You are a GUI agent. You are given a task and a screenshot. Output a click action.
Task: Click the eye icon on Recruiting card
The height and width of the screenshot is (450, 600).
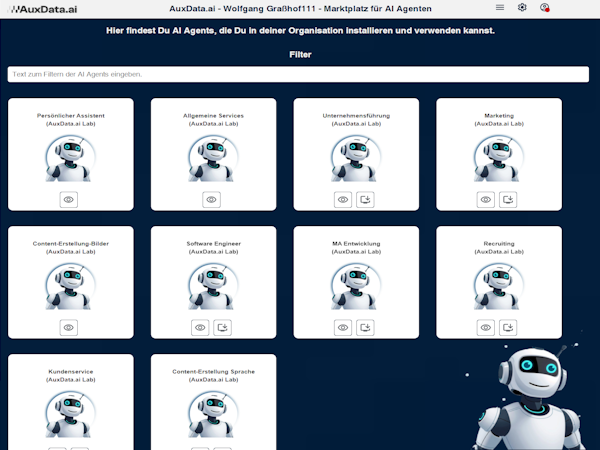pyautogui.click(x=486, y=327)
